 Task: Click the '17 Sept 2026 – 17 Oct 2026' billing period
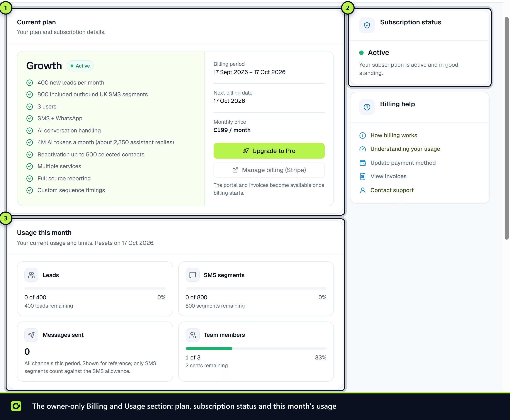point(249,72)
